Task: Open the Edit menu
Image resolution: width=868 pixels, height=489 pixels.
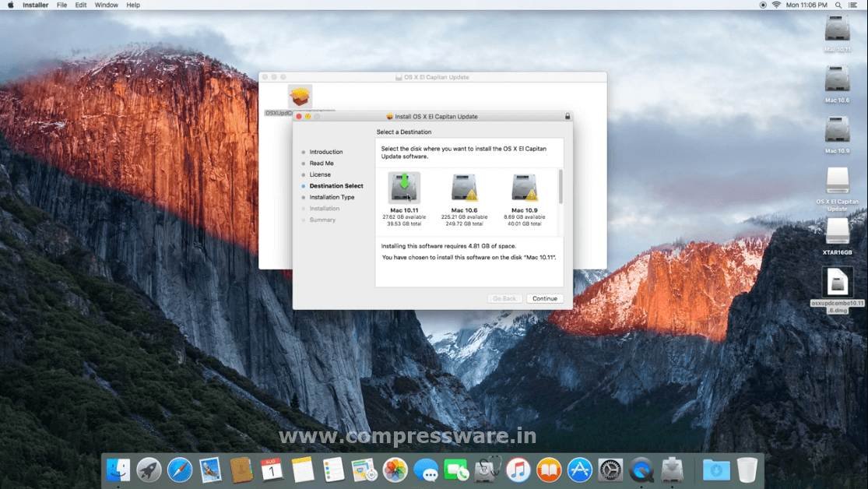Action: click(81, 5)
